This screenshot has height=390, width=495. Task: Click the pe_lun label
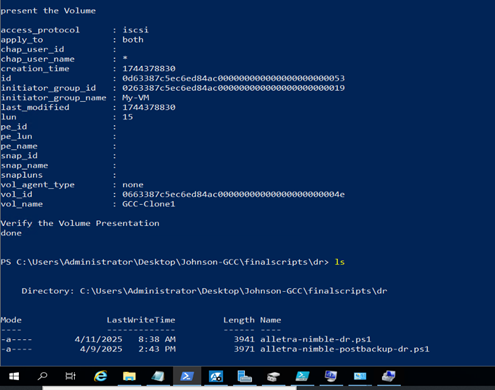pos(16,136)
